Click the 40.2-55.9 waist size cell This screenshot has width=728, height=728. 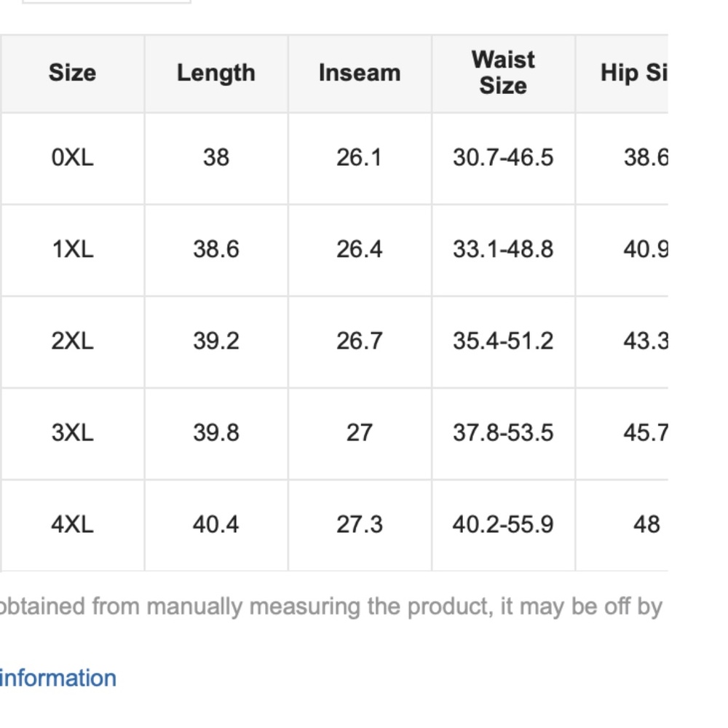click(503, 525)
